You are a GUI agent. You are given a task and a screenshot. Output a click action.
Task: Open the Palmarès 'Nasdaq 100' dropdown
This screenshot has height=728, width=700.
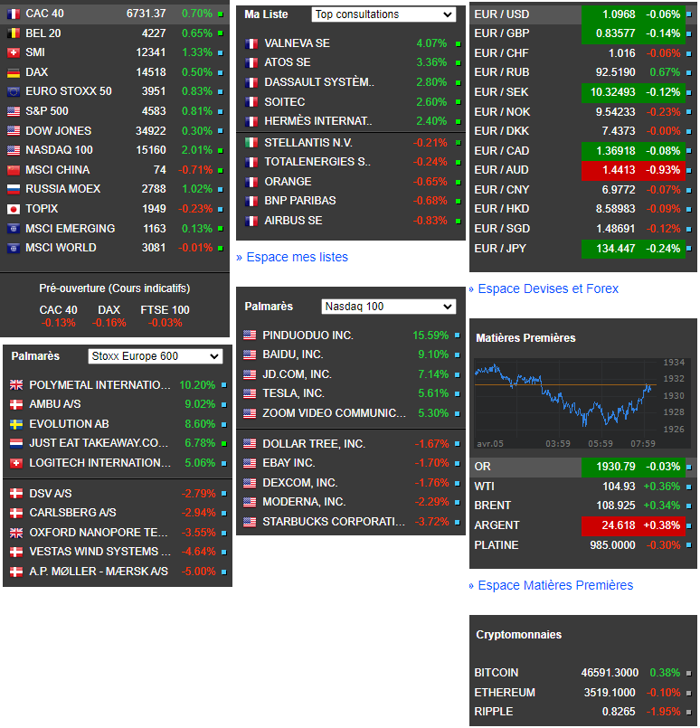(389, 307)
